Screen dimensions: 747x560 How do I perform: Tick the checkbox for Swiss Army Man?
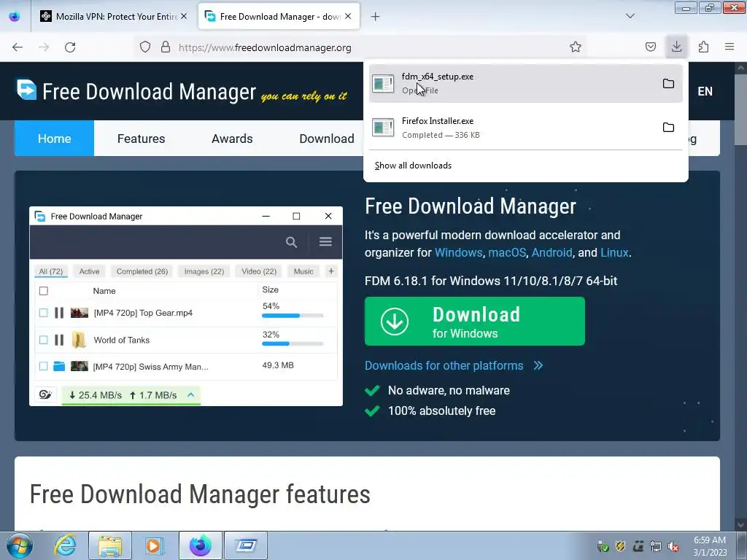[x=43, y=366]
